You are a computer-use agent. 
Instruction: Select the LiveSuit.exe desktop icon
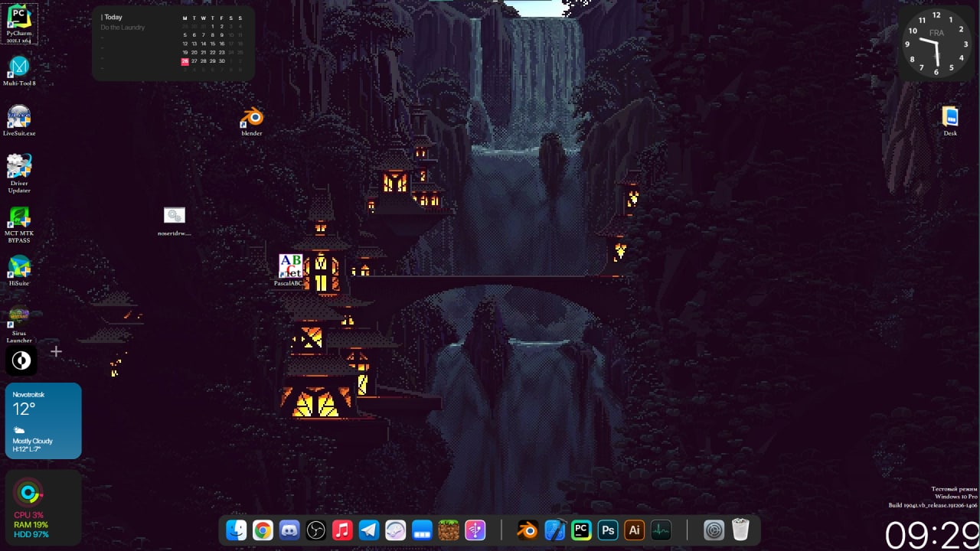click(x=19, y=121)
